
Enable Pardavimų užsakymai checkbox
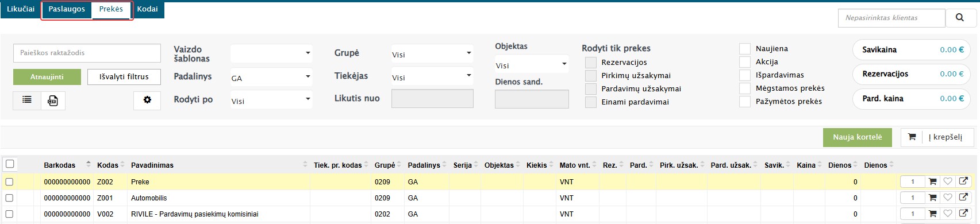pos(591,88)
